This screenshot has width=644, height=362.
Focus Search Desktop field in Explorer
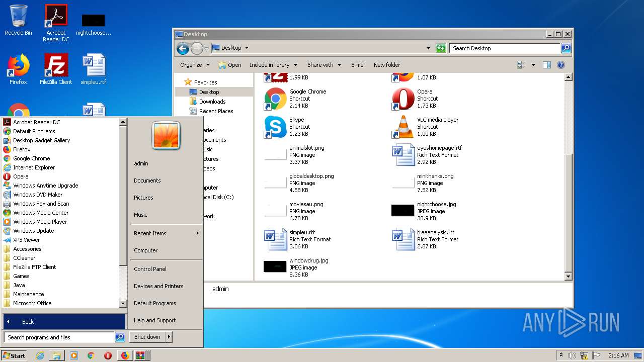click(505, 48)
